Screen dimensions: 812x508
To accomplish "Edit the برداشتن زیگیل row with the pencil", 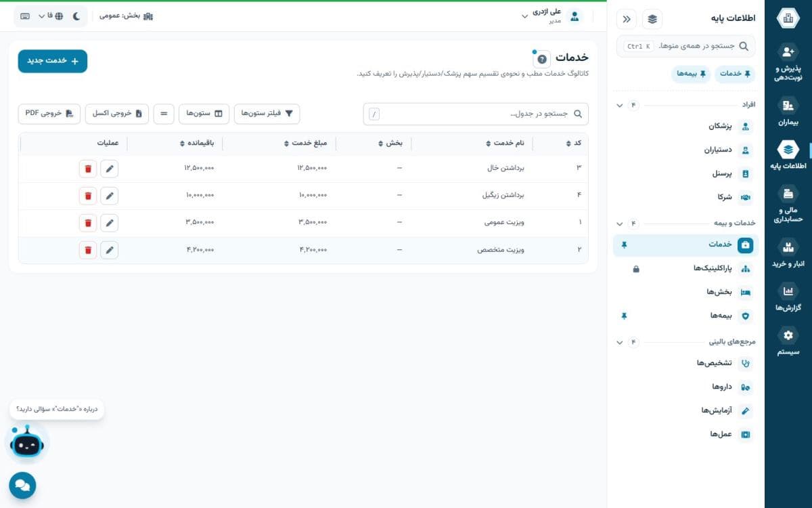I will point(110,196).
